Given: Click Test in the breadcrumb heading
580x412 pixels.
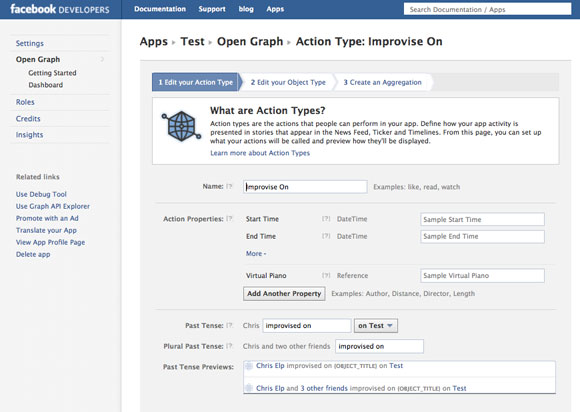Looking at the screenshot, I should 192,41.
